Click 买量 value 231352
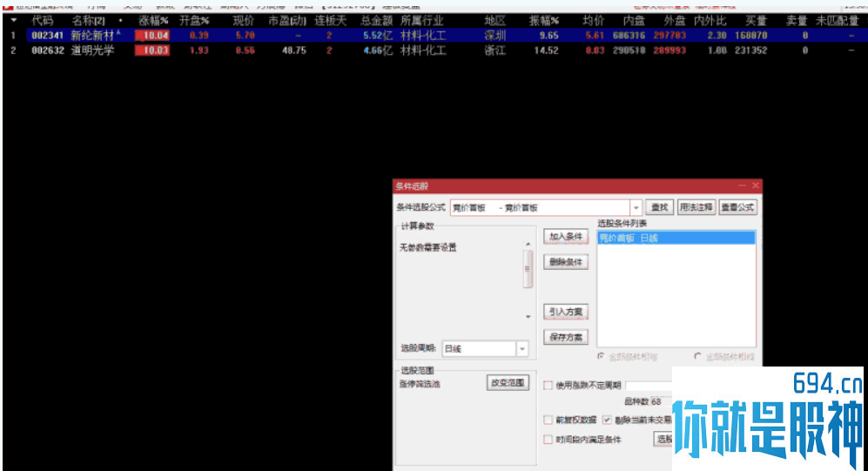Viewport: 868px width, 471px height. click(x=751, y=50)
